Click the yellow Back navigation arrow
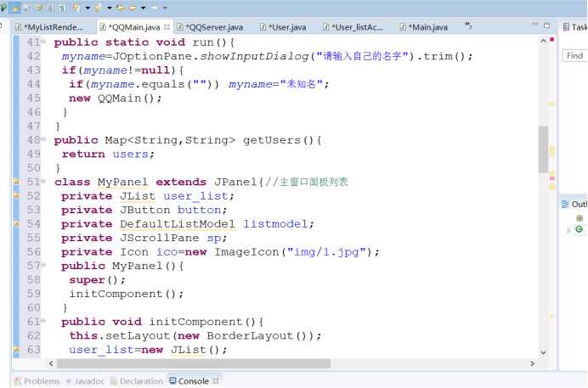 click(133, 8)
